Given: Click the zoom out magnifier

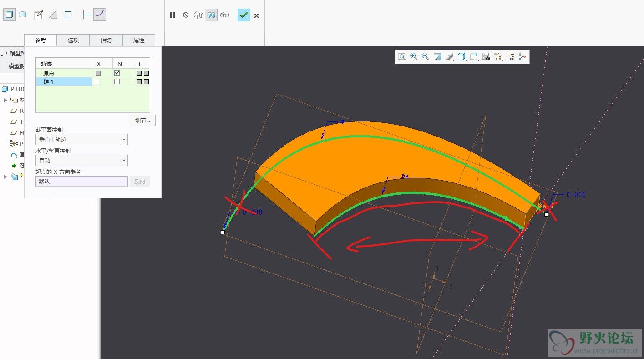Looking at the screenshot, I should tap(426, 56).
